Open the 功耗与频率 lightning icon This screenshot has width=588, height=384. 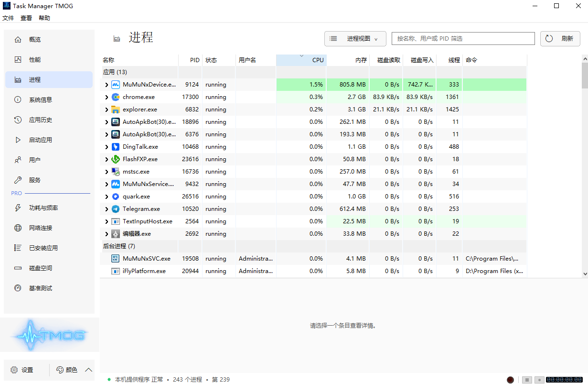(x=18, y=208)
